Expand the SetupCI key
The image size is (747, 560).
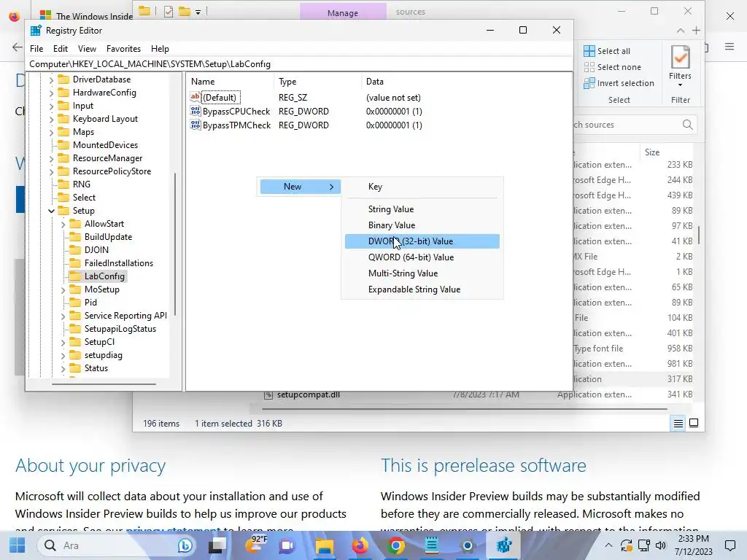[x=63, y=343]
